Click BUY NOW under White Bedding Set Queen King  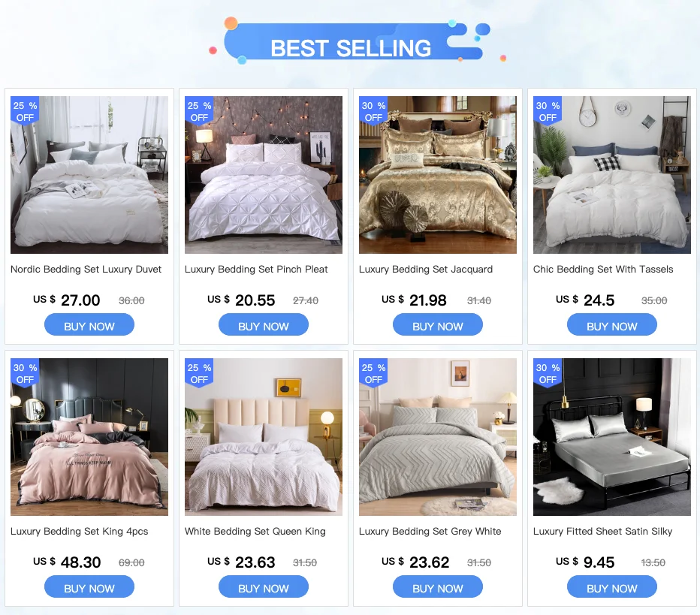point(264,587)
